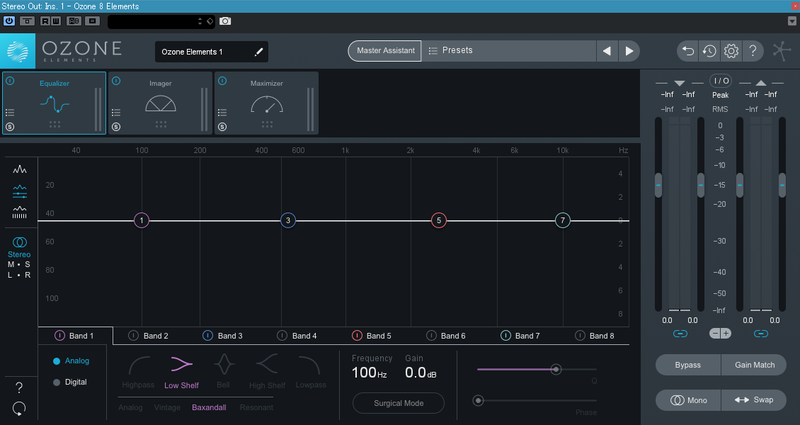Toggle the plugin power button in host toolbar
800x425 pixels.
[9, 21]
